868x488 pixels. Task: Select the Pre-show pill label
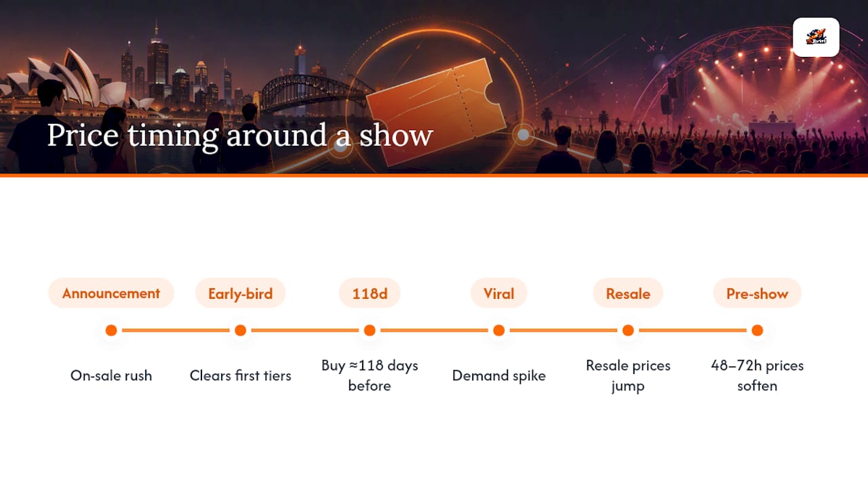[x=757, y=293]
